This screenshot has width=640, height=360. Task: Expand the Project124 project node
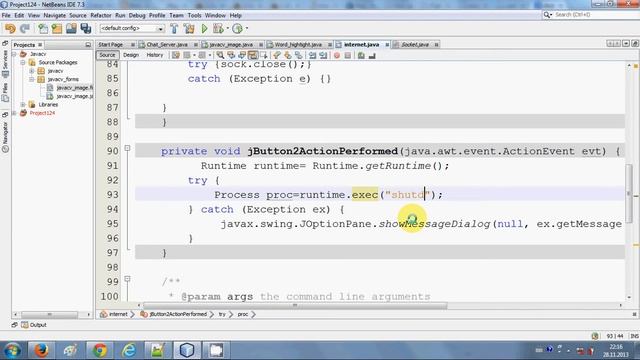tap(14, 113)
